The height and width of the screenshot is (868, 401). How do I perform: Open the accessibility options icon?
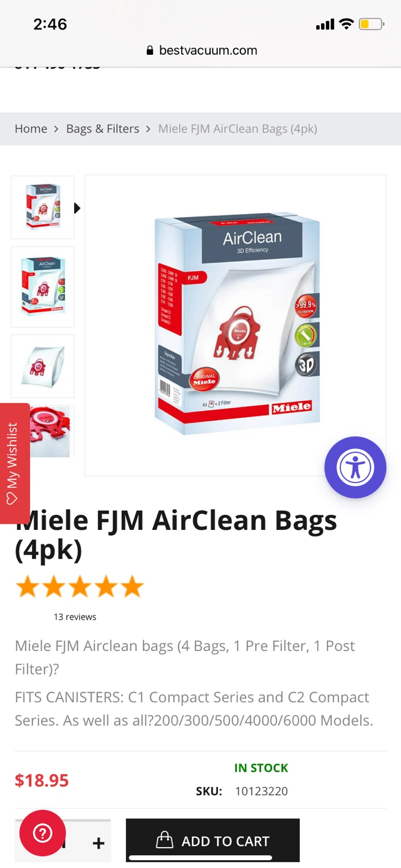click(x=355, y=467)
